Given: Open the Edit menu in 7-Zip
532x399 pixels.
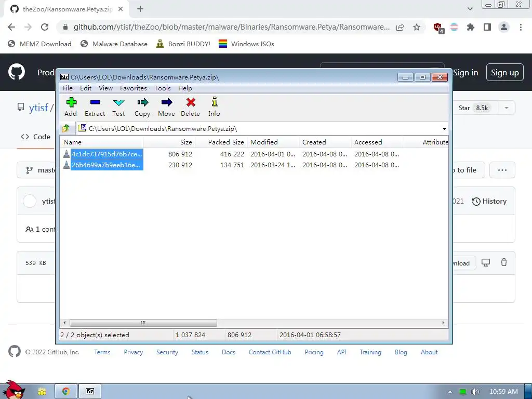Looking at the screenshot, I should [x=86, y=88].
